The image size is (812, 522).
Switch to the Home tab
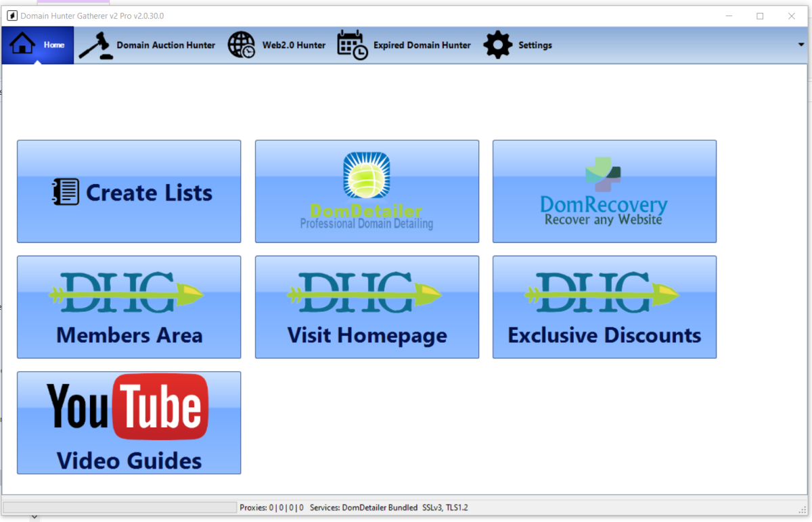[37, 45]
